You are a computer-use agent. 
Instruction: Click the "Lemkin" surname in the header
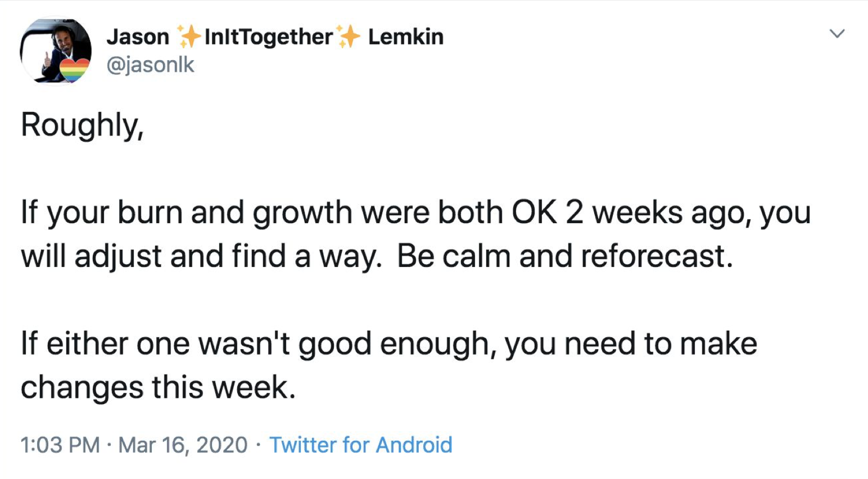point(405,37)
